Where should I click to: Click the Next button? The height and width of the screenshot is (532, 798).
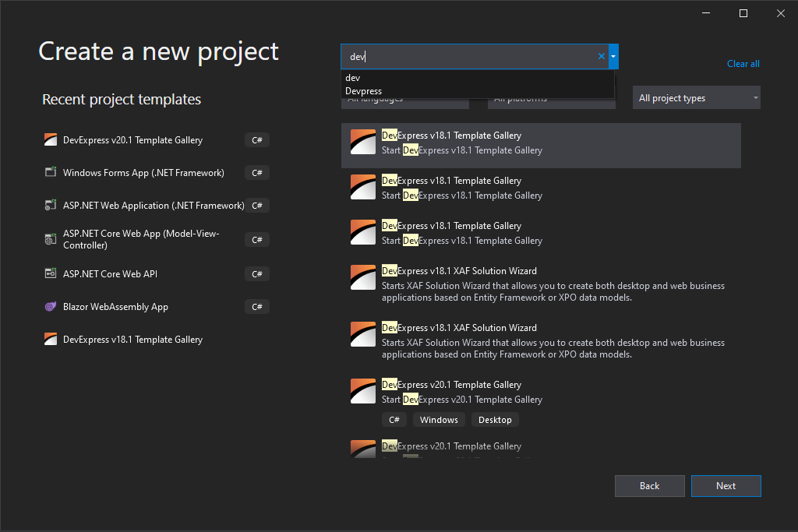click(x=726, y=486)
